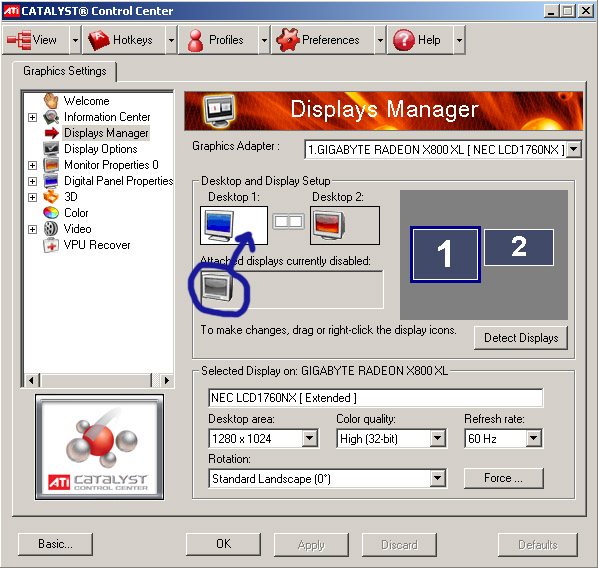
Task: Expand the Video tree node
Action: point(32,229)
